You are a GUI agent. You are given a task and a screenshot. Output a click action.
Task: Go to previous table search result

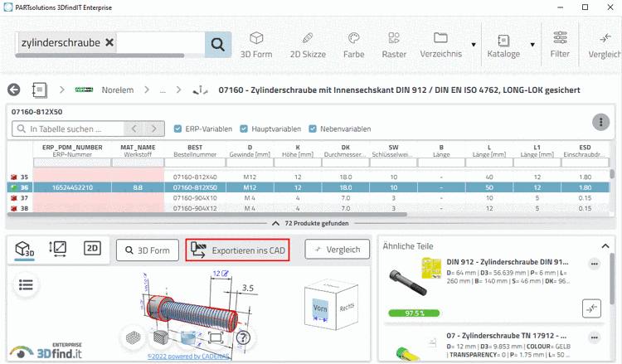click(134, 129)
